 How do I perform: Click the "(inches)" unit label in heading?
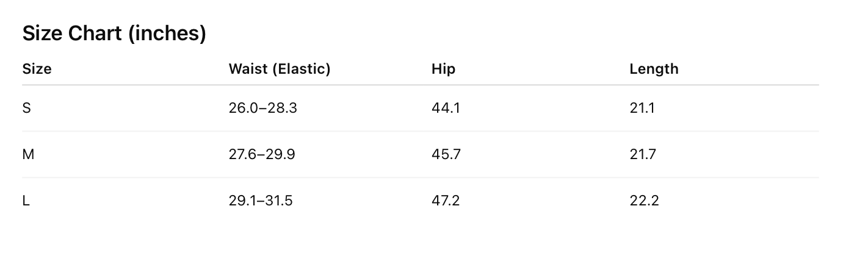click(167, 34)
